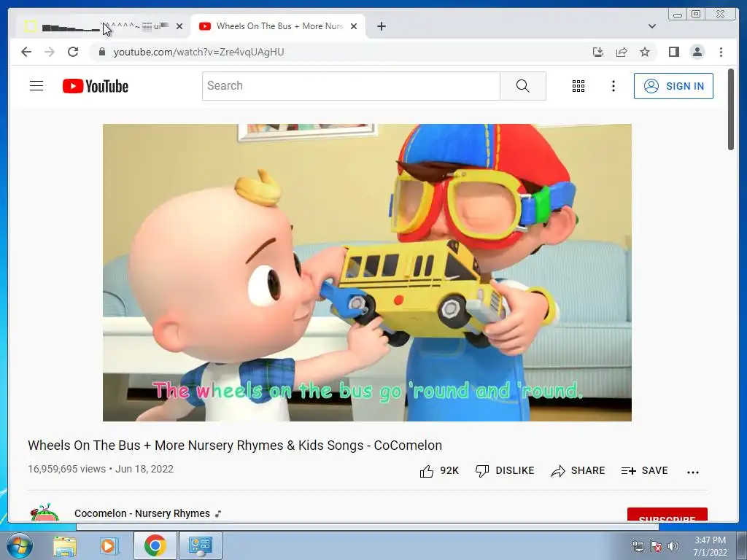
Task: Click the magnifier search button
Action: (x=522, y=86)
